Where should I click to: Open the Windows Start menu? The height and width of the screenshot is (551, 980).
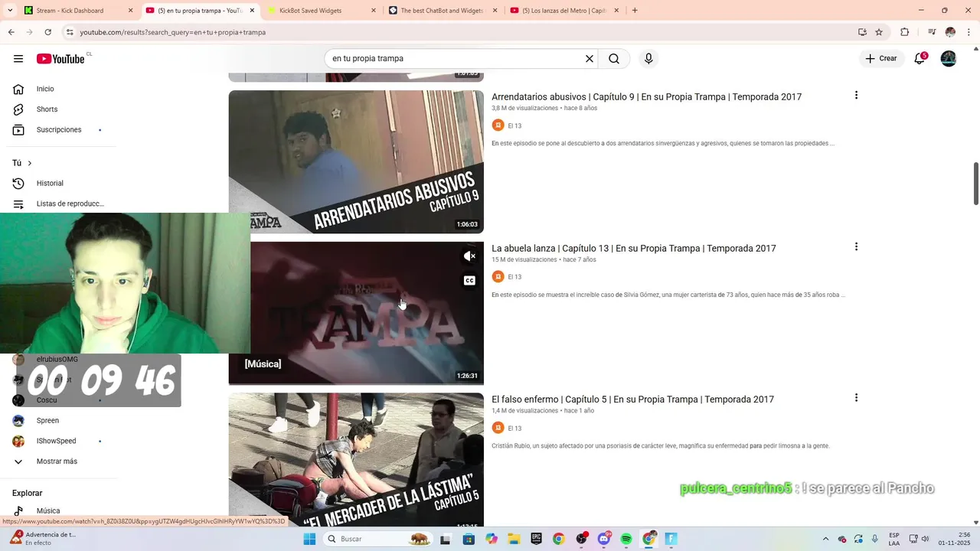pos(309,539)
